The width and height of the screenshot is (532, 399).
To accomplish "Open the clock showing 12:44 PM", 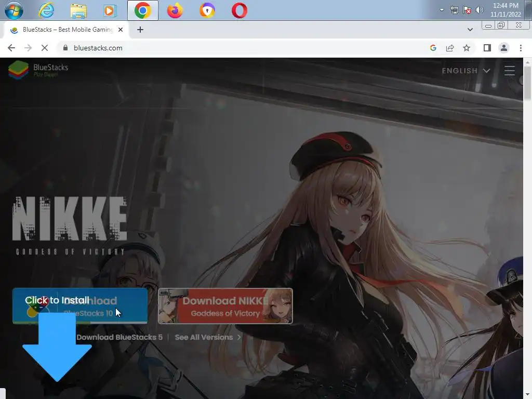I will [506, 10].
